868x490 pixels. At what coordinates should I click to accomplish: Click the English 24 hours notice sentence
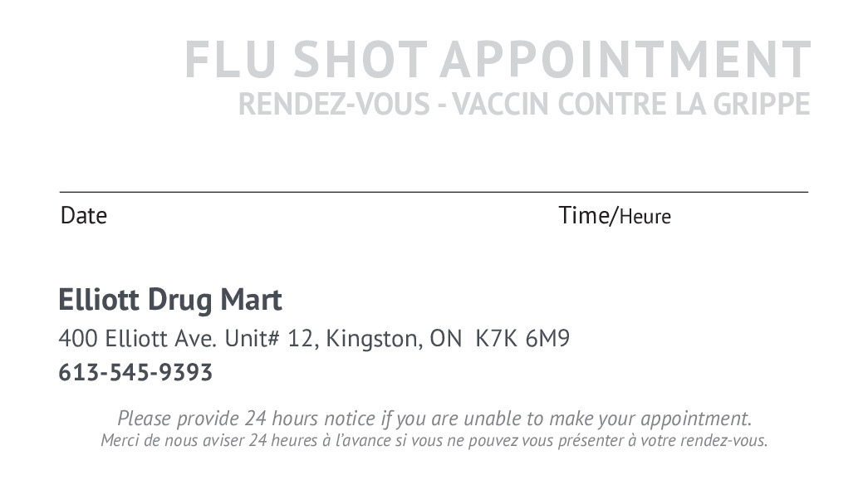tap(434, 418)
